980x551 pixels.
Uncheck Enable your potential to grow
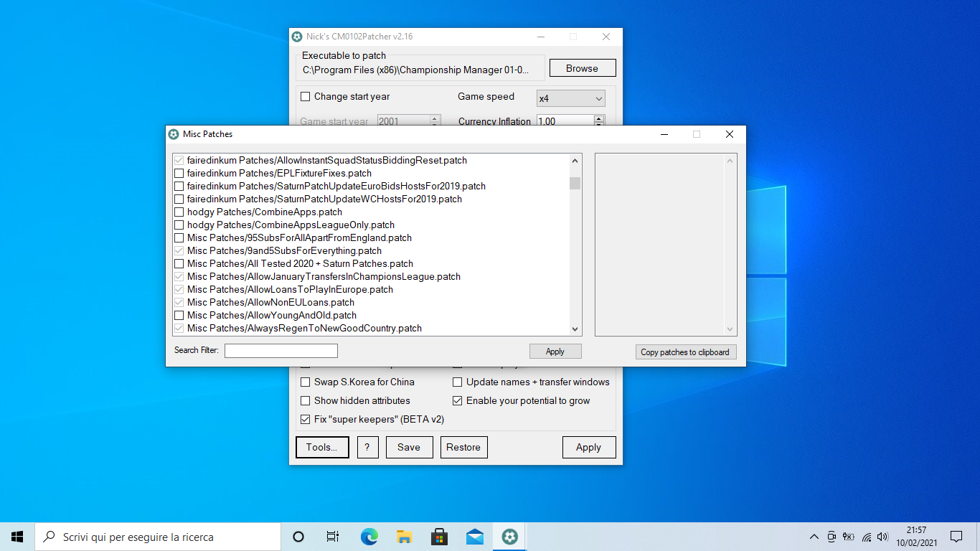(x=458, y=401)
